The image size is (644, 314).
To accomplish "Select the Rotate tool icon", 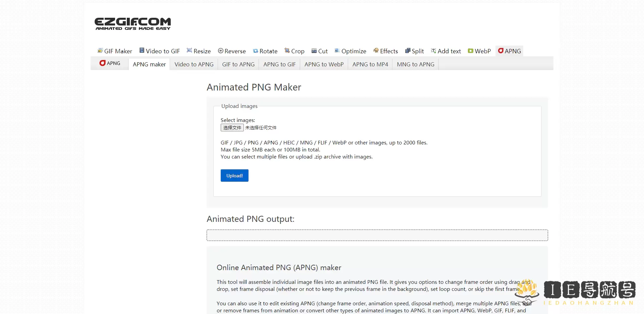I will pyautogui.click(x=256, y=51).
